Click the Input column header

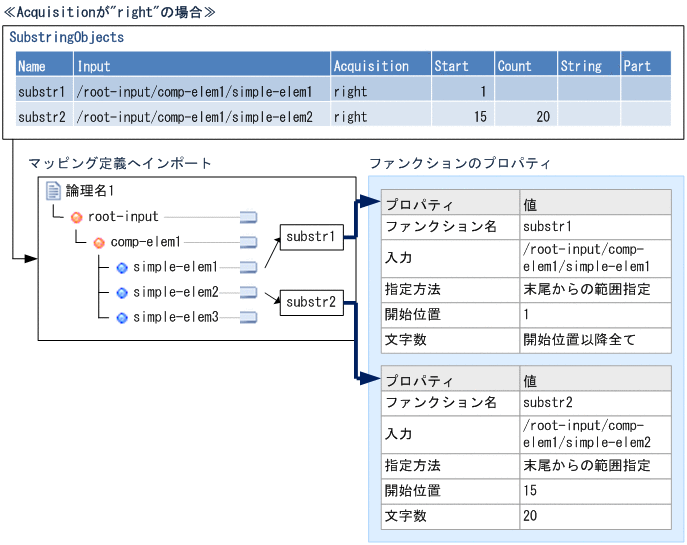pyautogui.click(x=202, y=66)
